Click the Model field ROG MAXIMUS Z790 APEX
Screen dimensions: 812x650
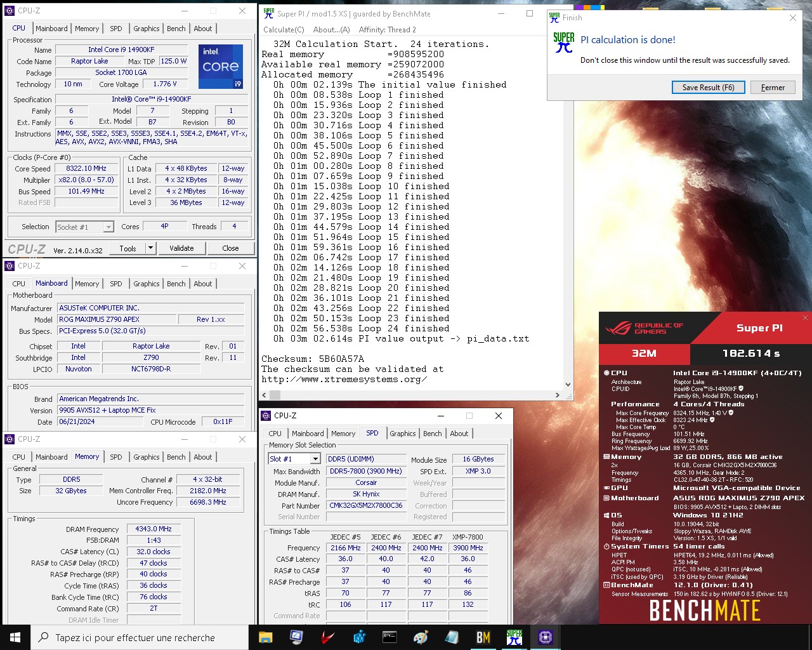pyautogui.click(x=116, y=319)
